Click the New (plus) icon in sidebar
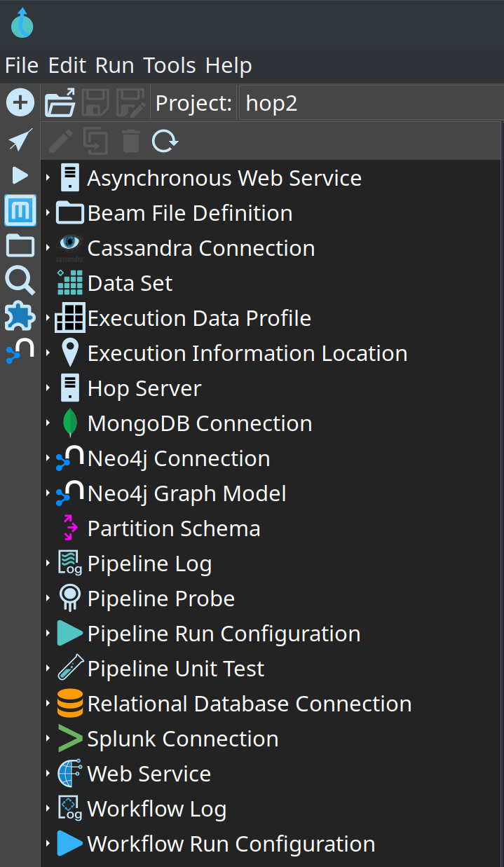Image resolution: width=504 pixels, height=867 pixels. click(x=20, y=104)
